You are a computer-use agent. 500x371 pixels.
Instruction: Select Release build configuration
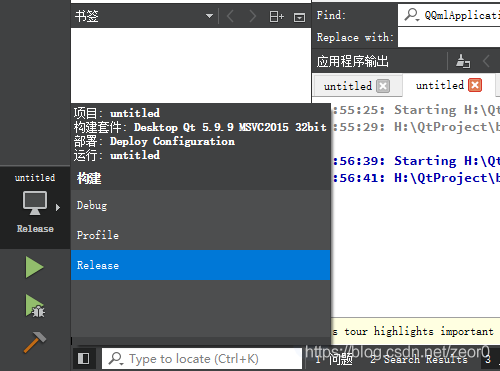pyautogui.click(x=200, y=265)
